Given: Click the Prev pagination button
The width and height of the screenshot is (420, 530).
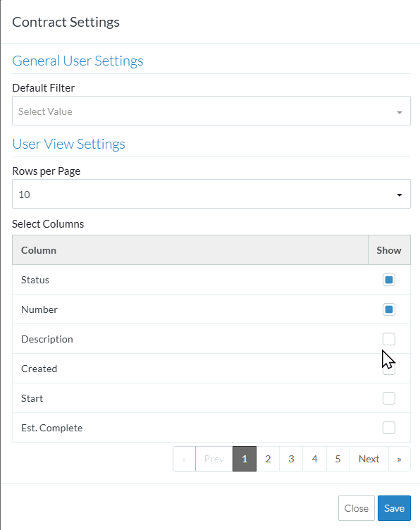Looking at the screenshot, I should [x=214, y=459].
